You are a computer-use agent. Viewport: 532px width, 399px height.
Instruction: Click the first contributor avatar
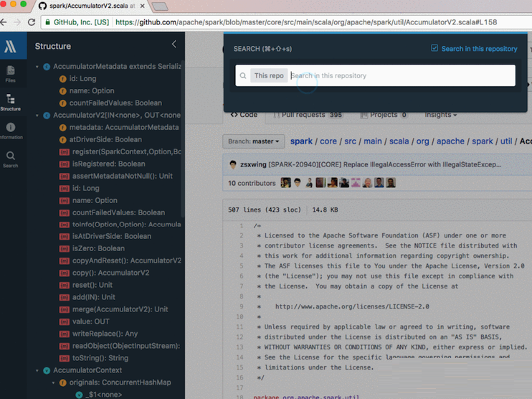point(285,183)
